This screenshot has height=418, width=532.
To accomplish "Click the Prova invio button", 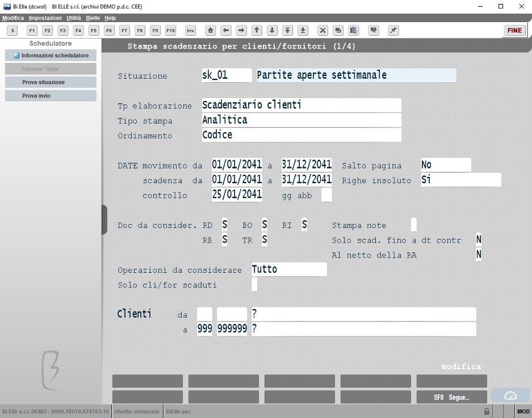I will (x=51, y=96).
